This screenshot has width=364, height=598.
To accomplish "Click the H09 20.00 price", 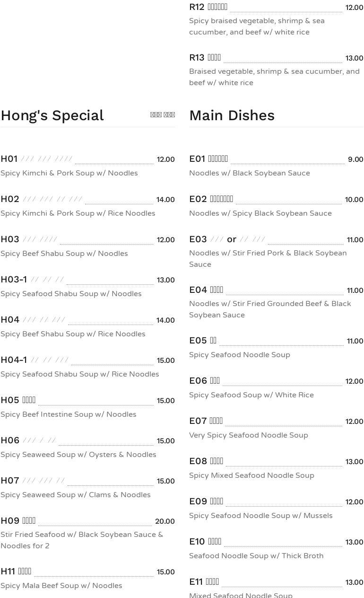I will point(165,521).
